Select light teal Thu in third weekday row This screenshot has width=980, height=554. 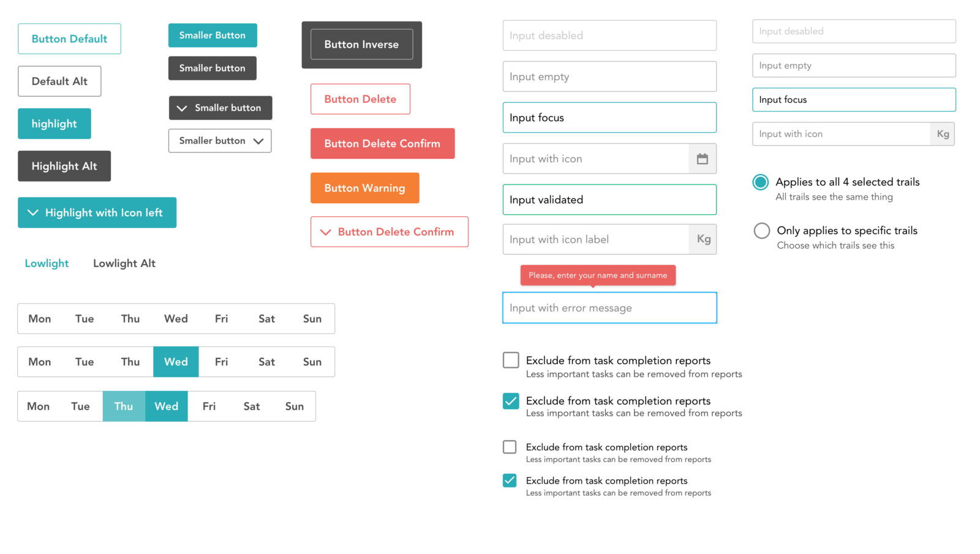point(124,406)
